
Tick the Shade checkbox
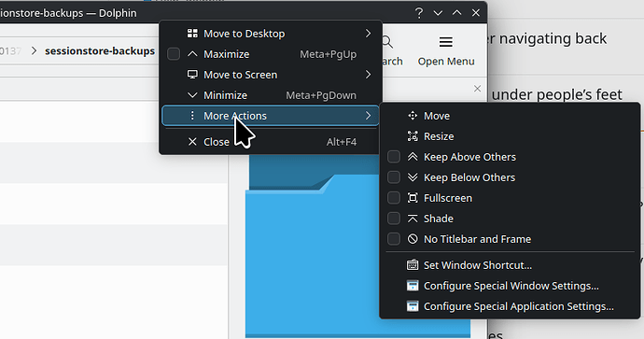tap(394, 219)
